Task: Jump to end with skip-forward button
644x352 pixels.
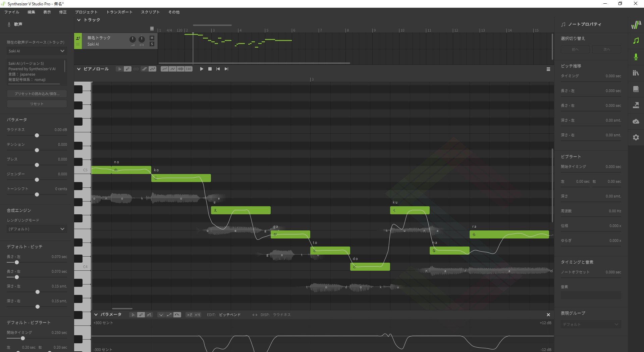Action: point(226,69)
